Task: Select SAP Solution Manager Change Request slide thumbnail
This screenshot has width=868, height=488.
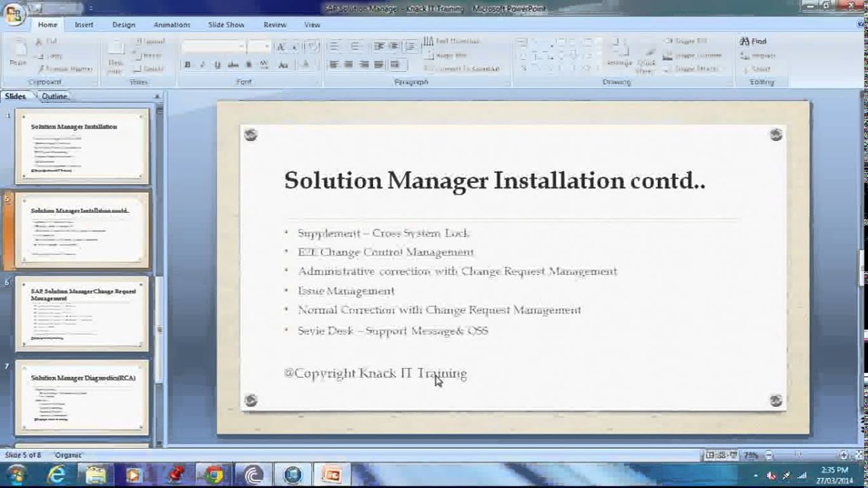Action: [x=82, y=314]
